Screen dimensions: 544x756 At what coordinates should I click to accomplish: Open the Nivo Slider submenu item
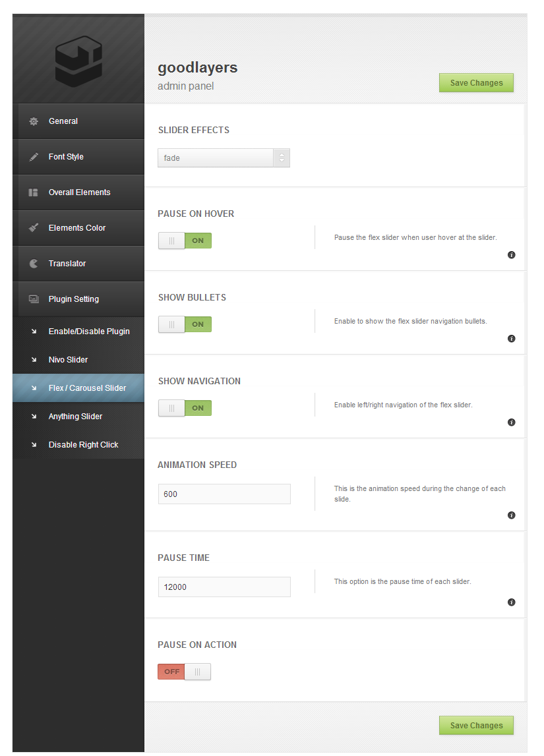coord(68,360)
